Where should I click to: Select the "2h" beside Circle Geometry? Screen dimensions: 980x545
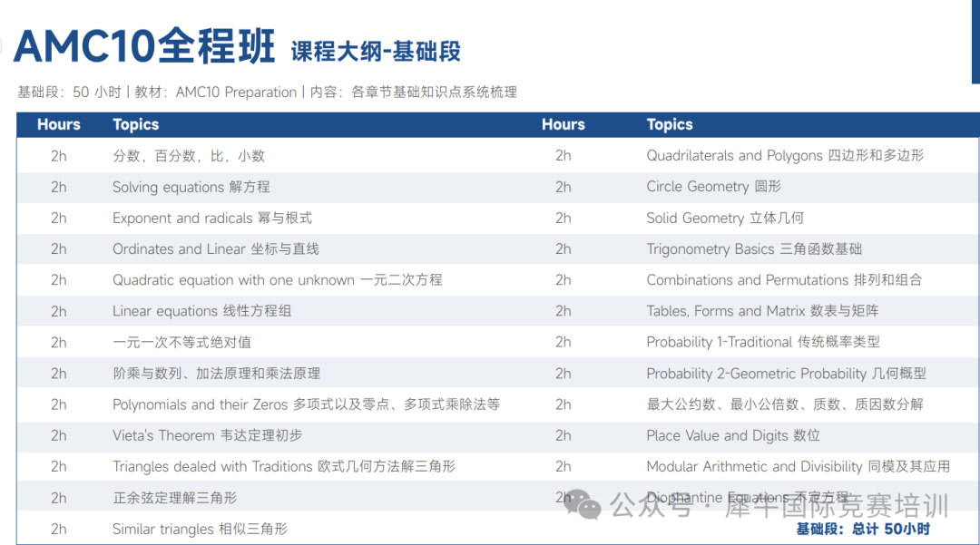563,187
